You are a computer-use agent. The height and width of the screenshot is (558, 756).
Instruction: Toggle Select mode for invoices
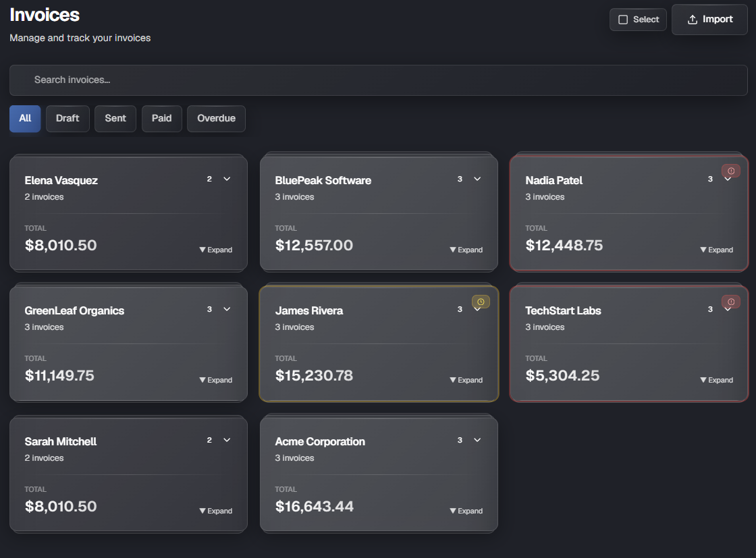pos(638,19)
